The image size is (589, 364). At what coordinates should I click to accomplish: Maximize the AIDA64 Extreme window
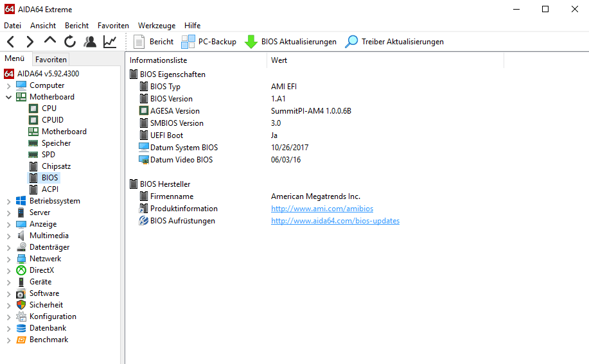[545, 9]
